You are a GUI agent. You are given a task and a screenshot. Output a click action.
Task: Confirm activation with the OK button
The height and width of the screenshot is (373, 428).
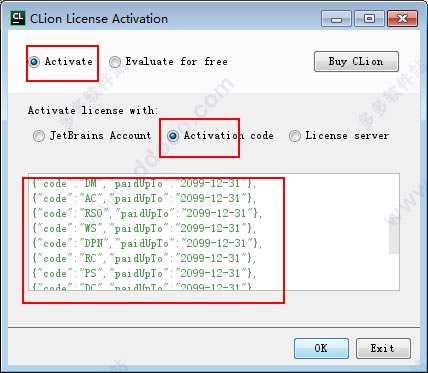pyautogui.click(x=321, y=348)
